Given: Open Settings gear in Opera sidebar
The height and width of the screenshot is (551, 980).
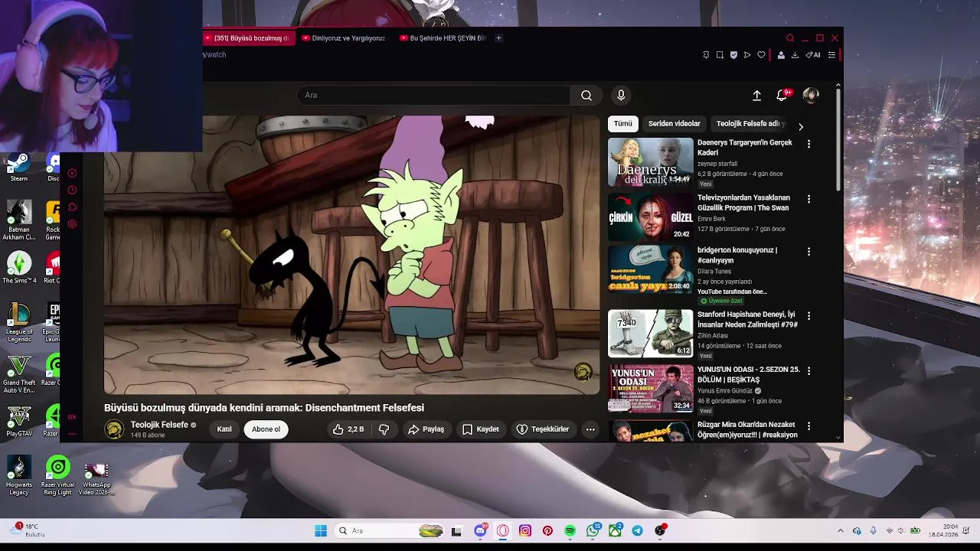Looking at the screenshot, I should pos(72,223).
